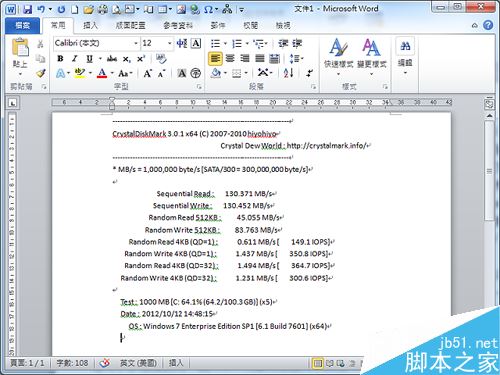Cut selection with scissors icon

40,44
